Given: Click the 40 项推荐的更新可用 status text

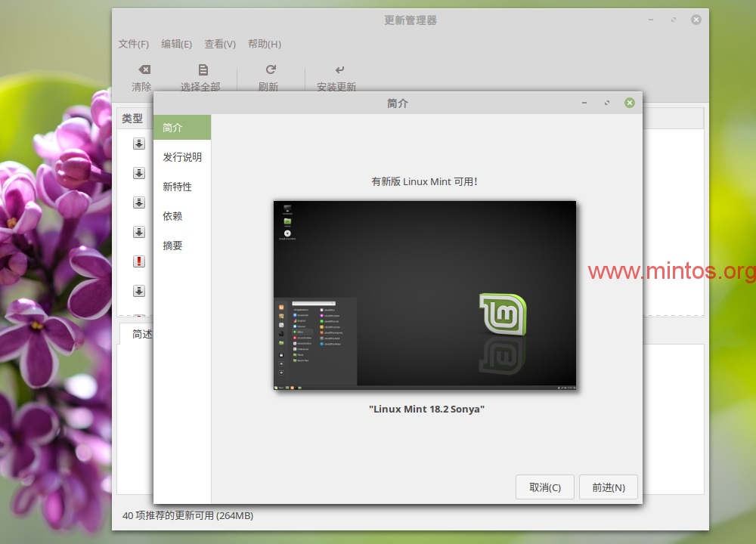Looking at the screenshot, I should (x=188, y=515).
